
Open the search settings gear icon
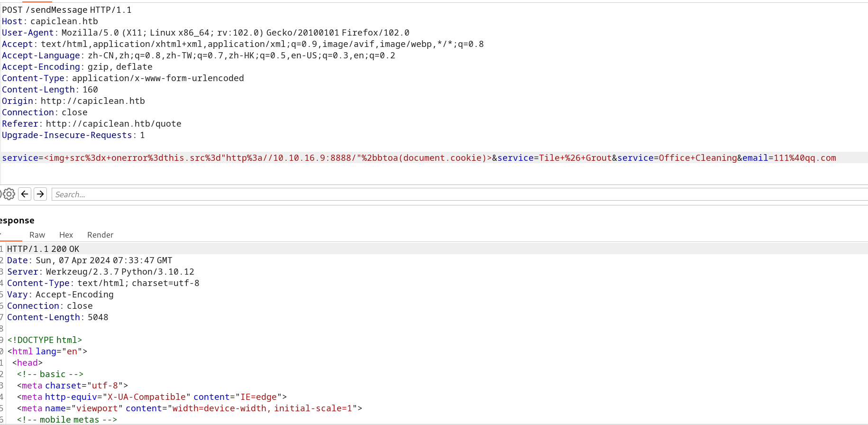tap(9, 194)
